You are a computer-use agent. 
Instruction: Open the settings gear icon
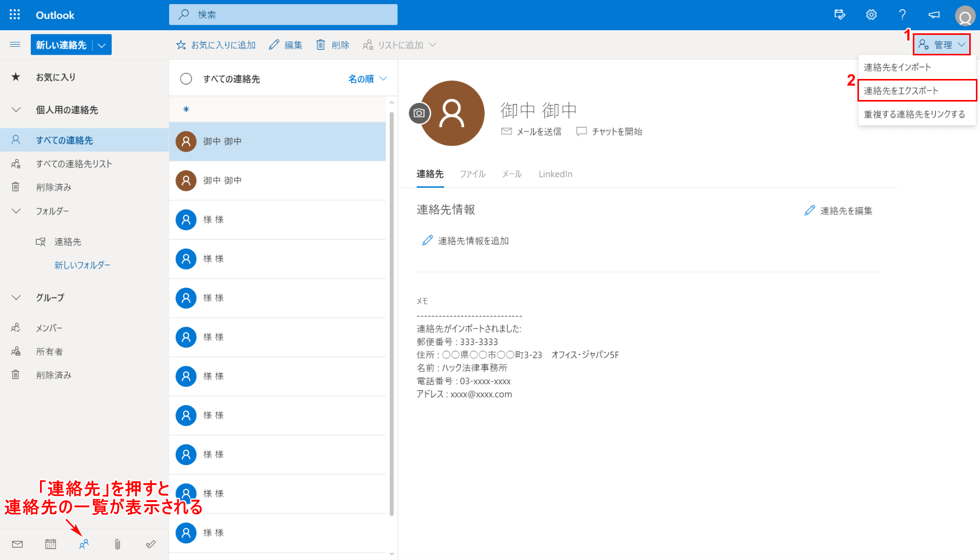pyautogui.click(x=871, y=15)
